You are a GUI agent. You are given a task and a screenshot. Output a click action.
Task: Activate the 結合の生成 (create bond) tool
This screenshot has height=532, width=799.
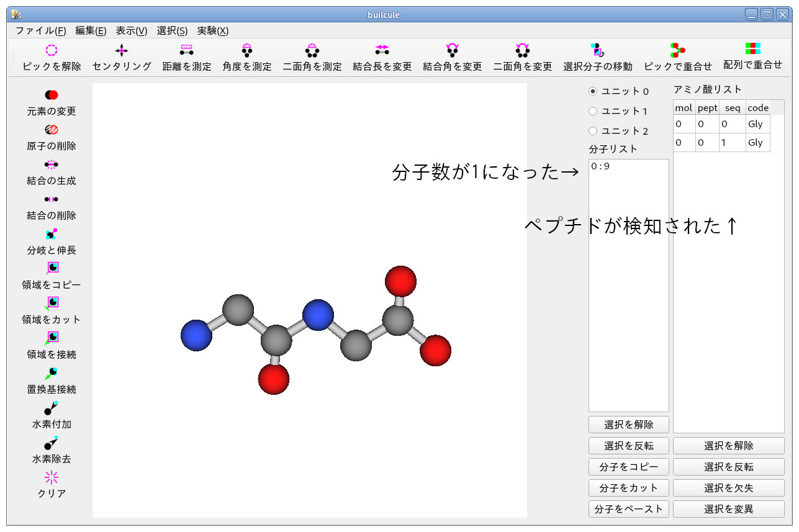[51, 173]
